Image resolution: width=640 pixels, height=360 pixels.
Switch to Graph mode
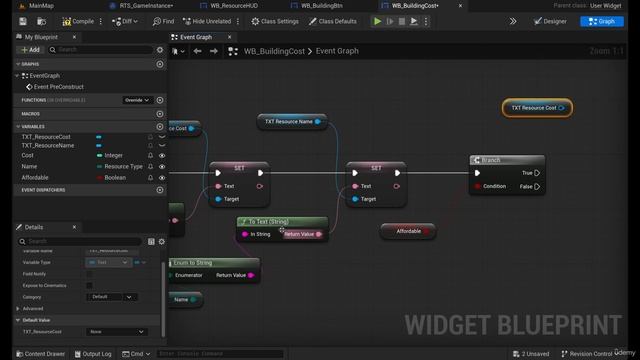[x=602, y=21]
